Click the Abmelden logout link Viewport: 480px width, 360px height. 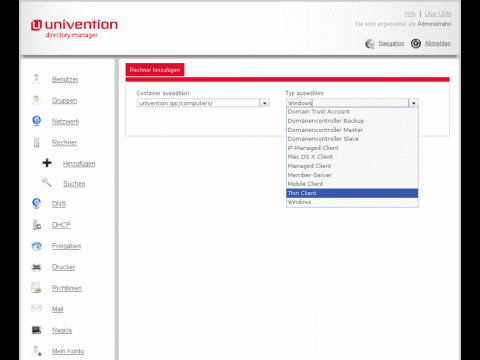(x=437, y=43)
